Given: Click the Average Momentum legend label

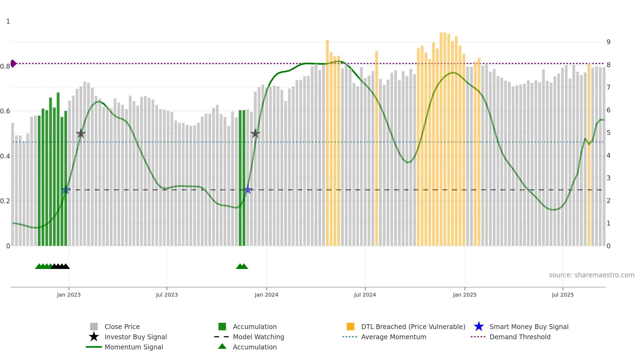Looking at the screenshot, I should tap(394, 337).
